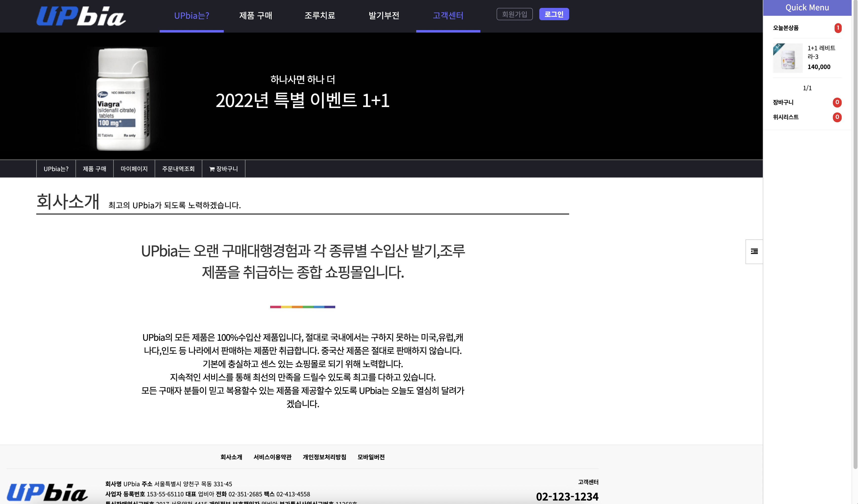
Task: Click the UPbia logo in header
Action: pyautogui.click(x=81, y=16)
